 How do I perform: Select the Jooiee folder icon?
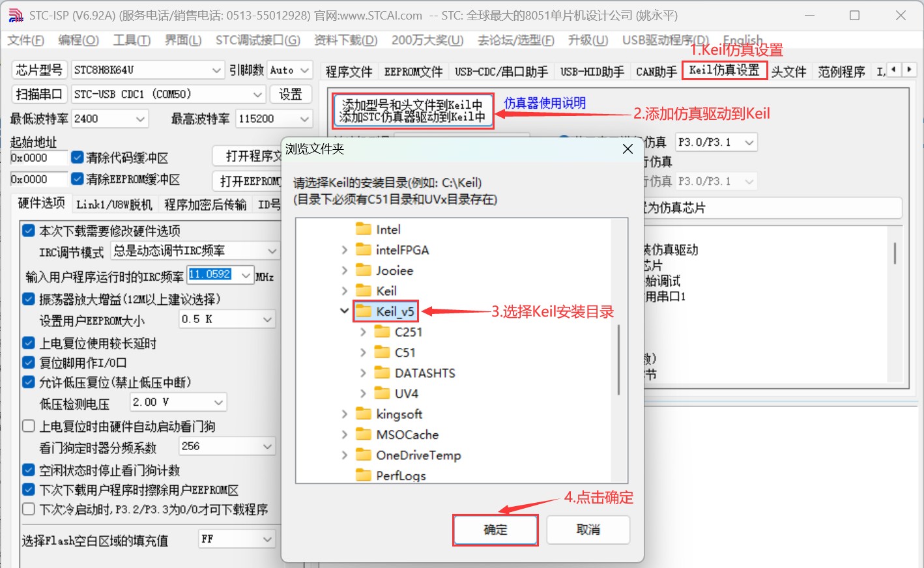(x=364, y=270)
